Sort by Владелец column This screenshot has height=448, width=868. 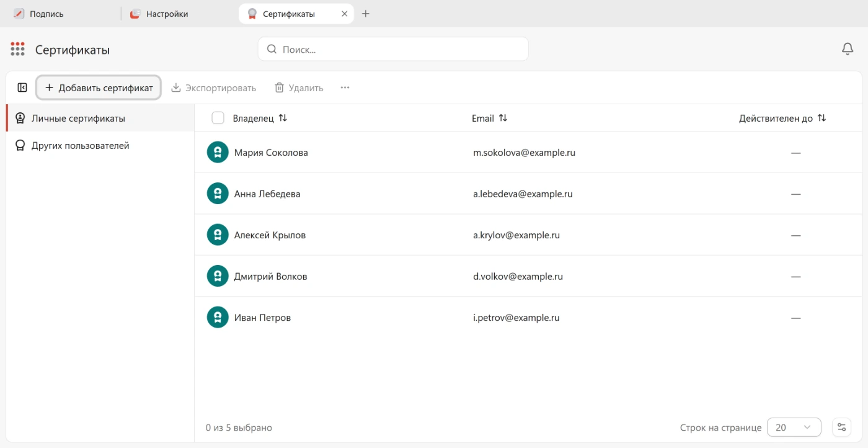pyautogui.click(x=283, y=118)
